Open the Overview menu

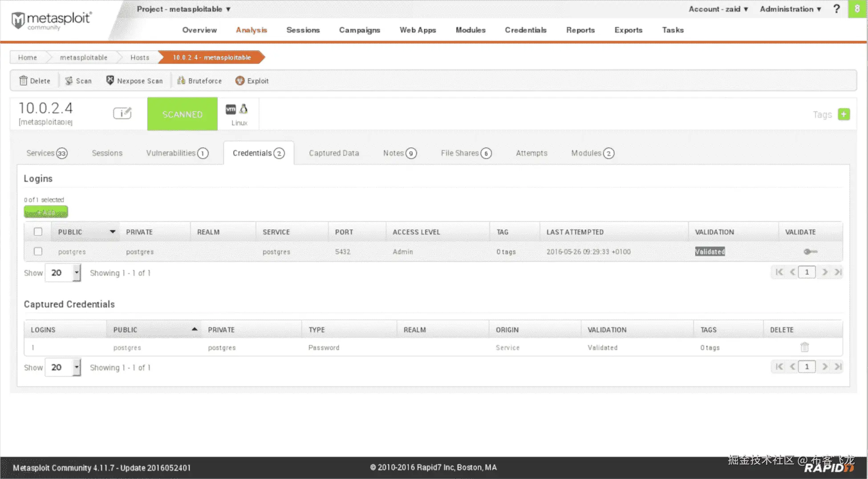point(199,30)
